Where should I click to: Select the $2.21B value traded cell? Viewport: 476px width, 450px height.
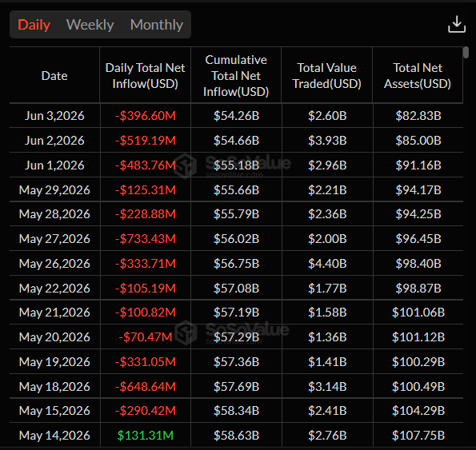pos(327,190)
